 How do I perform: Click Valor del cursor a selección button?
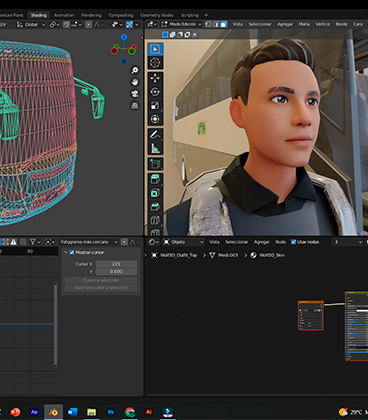click(101, 288)
